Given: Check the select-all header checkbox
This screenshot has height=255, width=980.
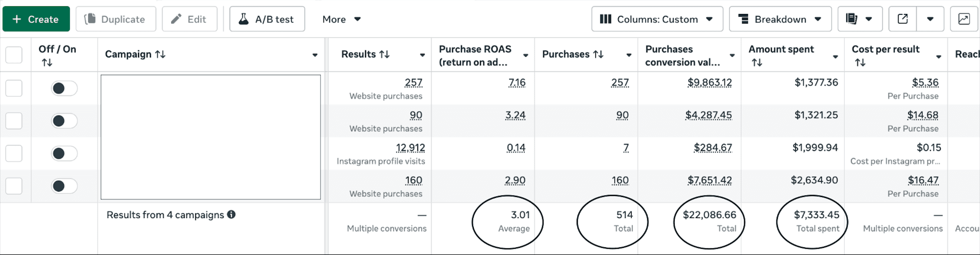Looking at the screenshot, I should click(14, 55).
